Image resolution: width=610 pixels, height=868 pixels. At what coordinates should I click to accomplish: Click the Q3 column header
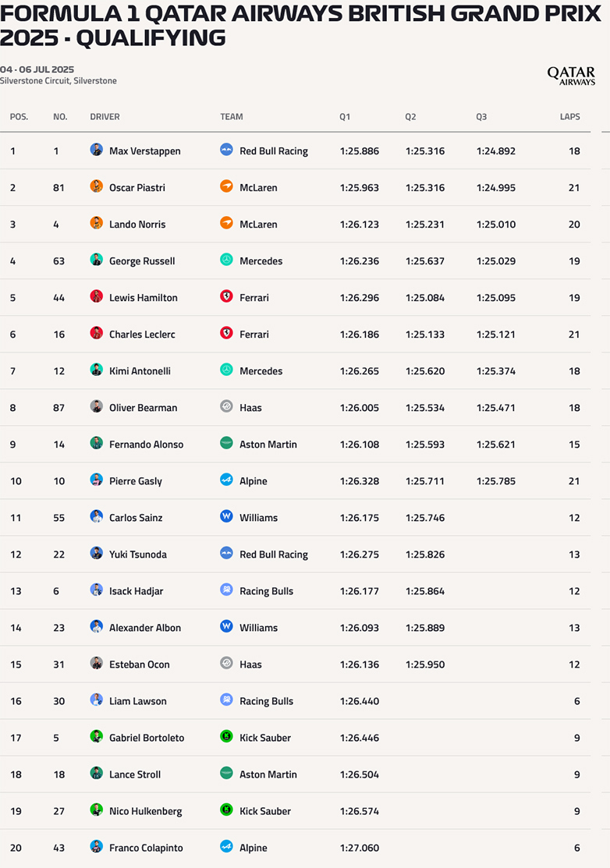click(481, 117)
